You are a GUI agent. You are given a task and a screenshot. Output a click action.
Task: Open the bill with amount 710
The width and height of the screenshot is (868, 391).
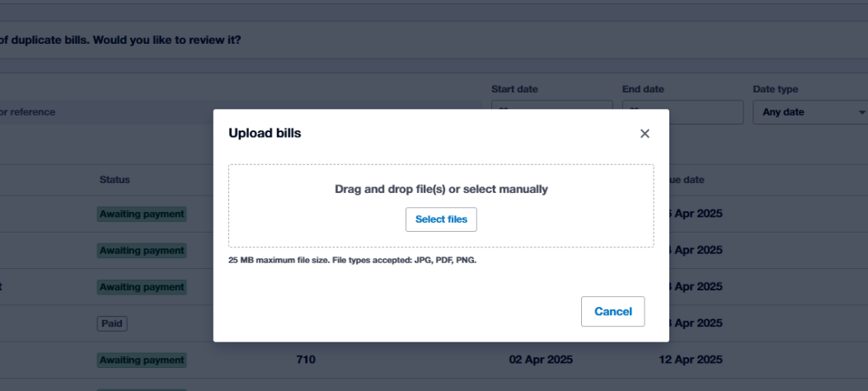pos(306,360)
